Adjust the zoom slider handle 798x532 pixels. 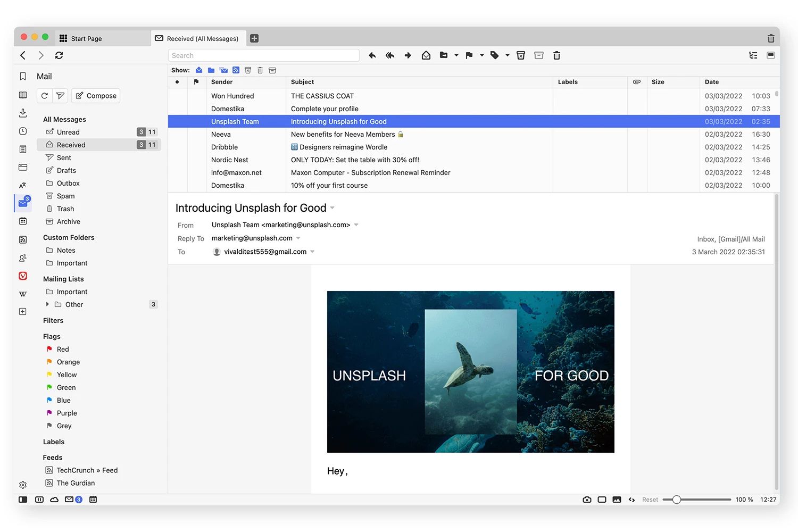677,500
